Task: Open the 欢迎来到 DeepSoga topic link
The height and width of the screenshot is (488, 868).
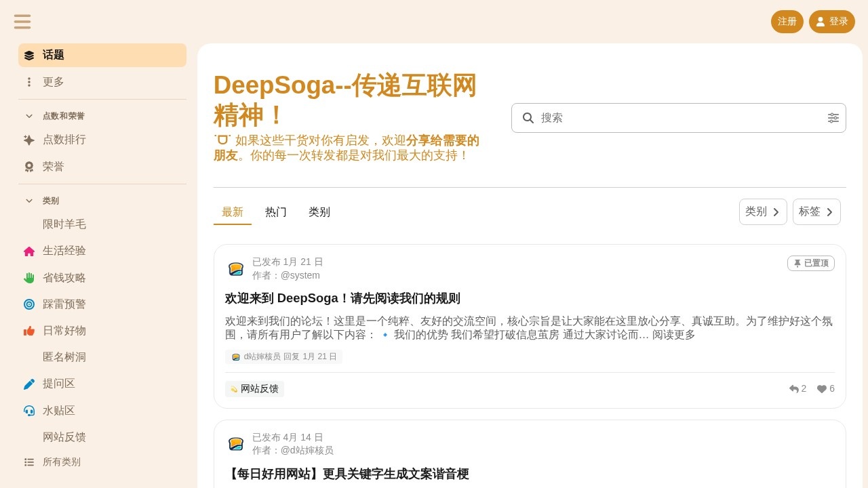Action: pos(342,298)
